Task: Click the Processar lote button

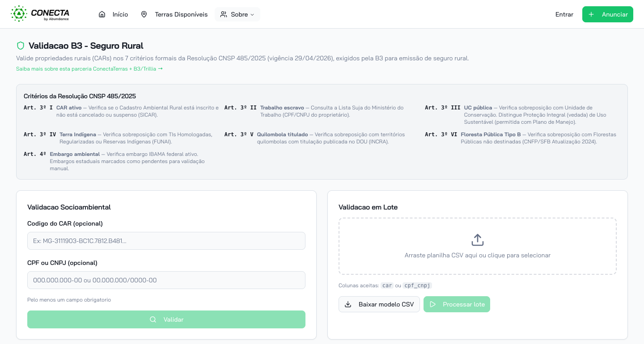Action: [x=457, y=304]
